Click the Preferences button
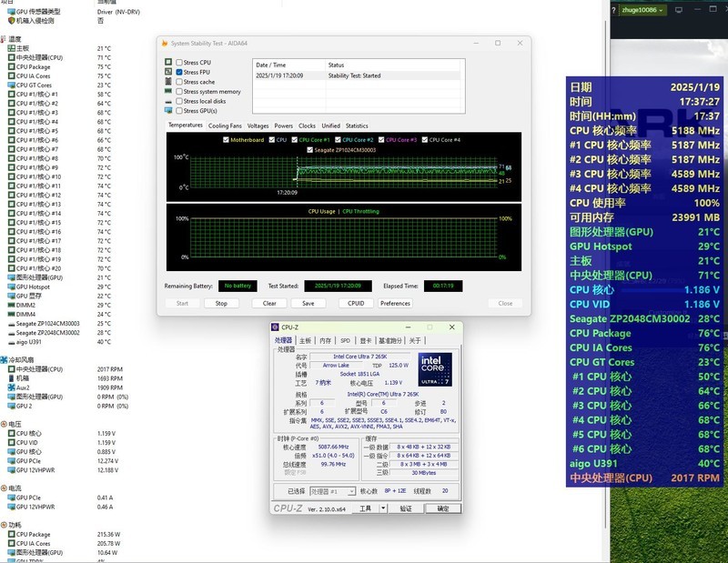 [x=395, y=303]
